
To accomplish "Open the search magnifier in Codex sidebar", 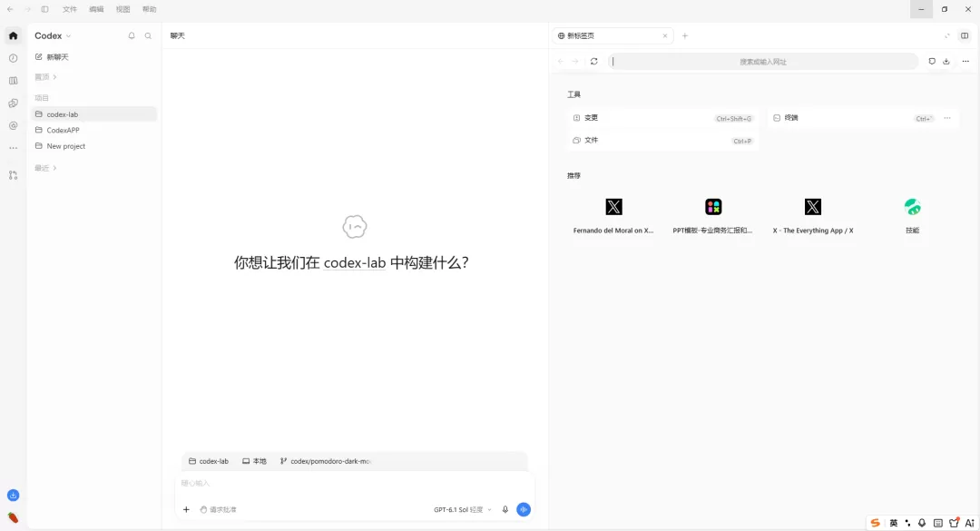I will pos(148,35).
